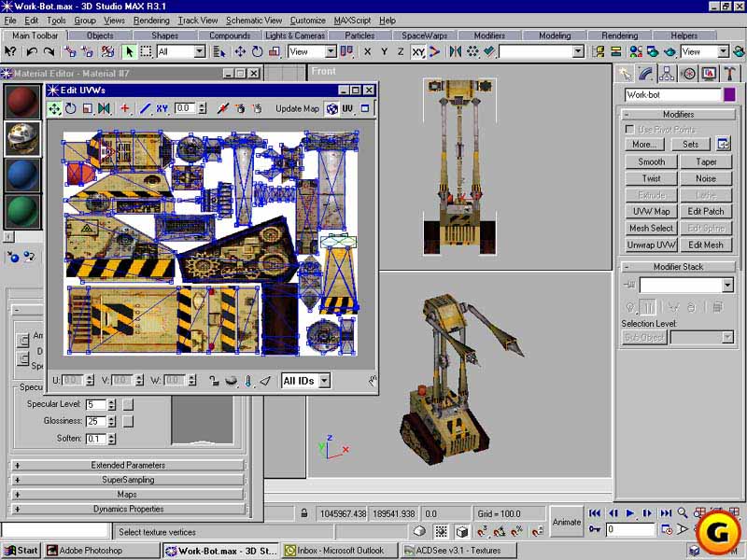Select Move tool in Edit UVWs toolbar
Screen dimensions: 747x560
54,108
